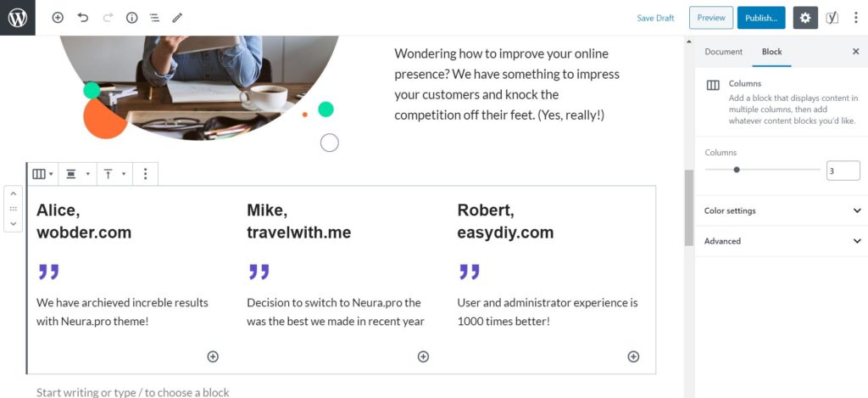
Task: Open the change alignment dropdown
Action: pos(77,174)
